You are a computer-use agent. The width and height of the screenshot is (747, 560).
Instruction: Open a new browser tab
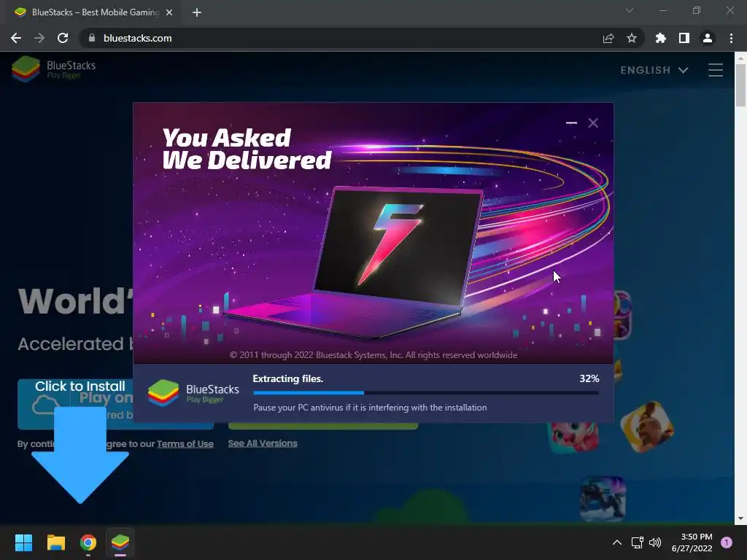click(197, 12)
